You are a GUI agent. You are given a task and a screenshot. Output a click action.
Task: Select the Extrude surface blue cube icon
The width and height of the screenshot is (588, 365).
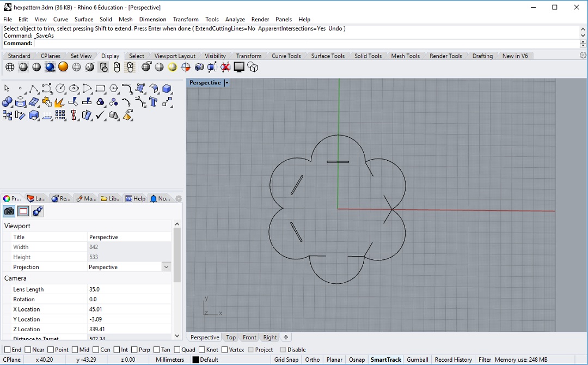pyautogui.click(x=34, y=115)
